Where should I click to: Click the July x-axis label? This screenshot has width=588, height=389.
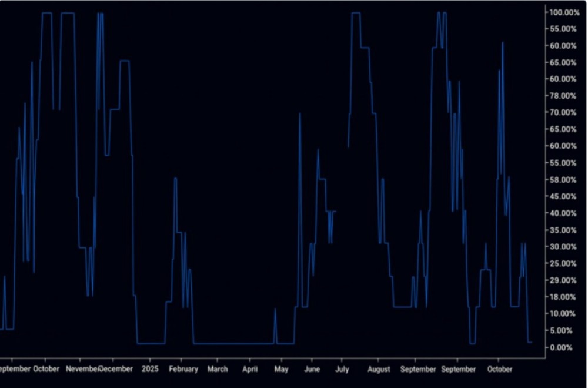click(342, 369)
